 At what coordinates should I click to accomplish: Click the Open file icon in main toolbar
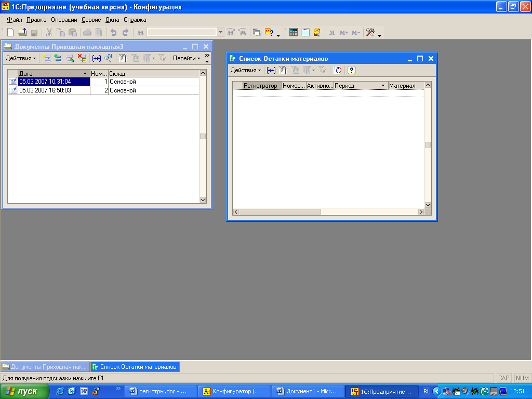click(22, 33)
